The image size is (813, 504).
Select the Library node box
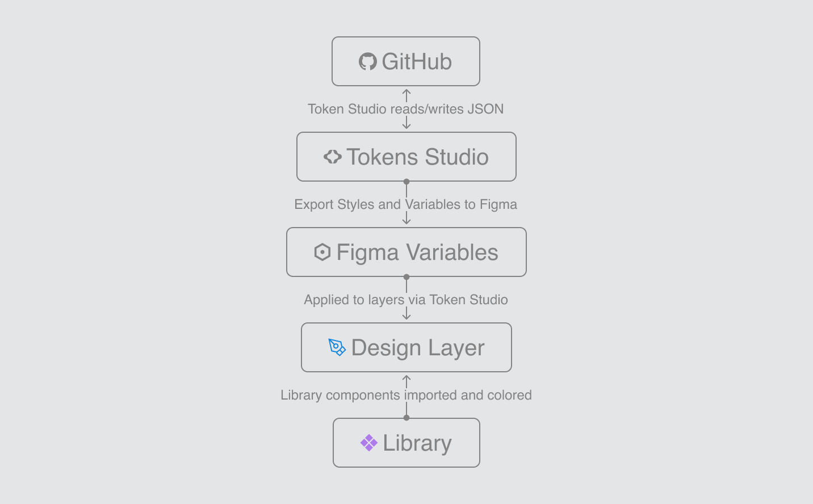point(407,443)
